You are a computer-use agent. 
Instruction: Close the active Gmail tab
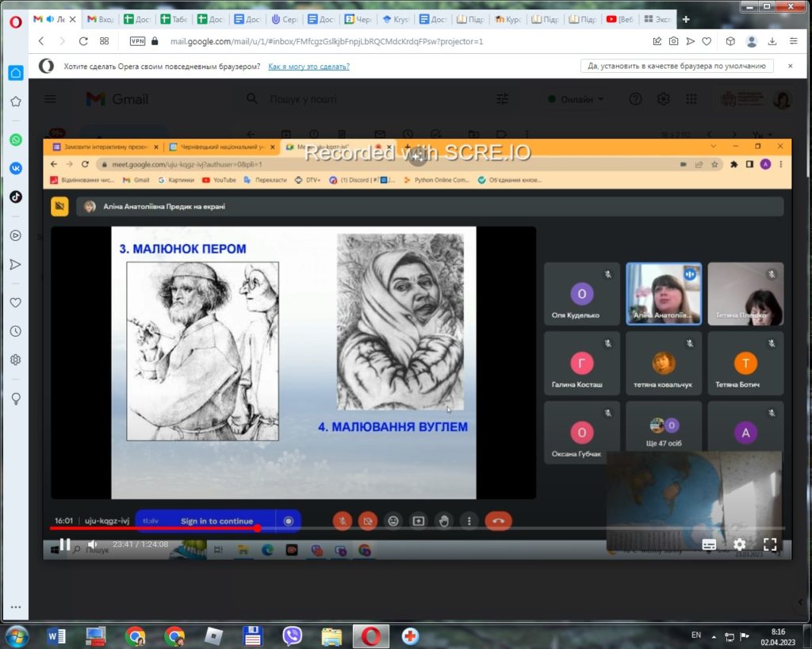point(72,19)
